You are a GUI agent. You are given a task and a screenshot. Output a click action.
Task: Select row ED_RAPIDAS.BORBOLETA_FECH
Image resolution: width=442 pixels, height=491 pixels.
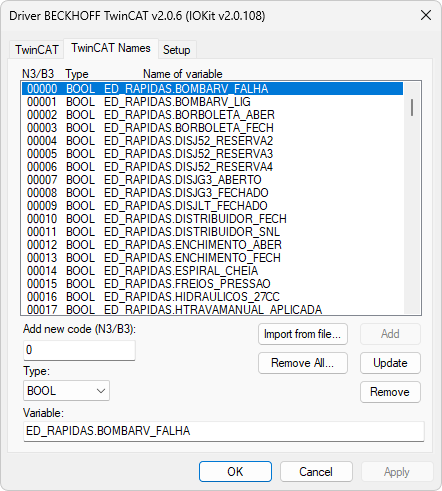point(212,128)
